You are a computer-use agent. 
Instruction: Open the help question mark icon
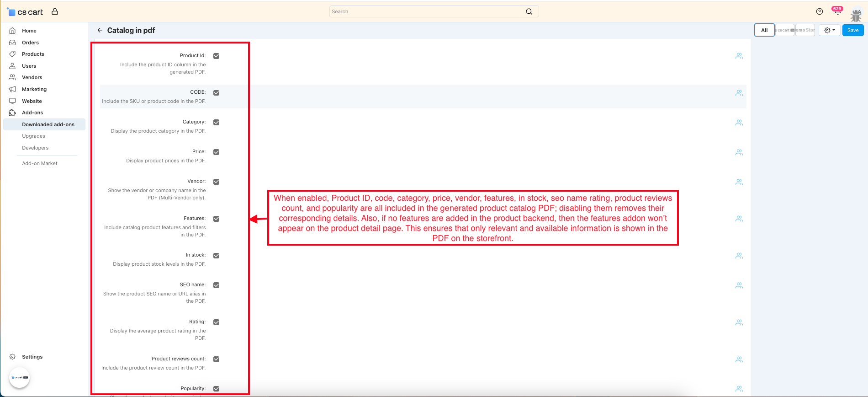click(x=820, y=11)
